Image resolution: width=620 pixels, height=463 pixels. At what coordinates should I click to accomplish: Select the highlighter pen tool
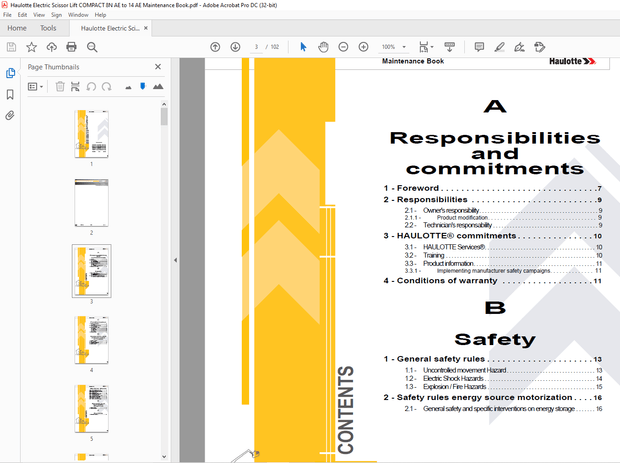tap(499, 47)
